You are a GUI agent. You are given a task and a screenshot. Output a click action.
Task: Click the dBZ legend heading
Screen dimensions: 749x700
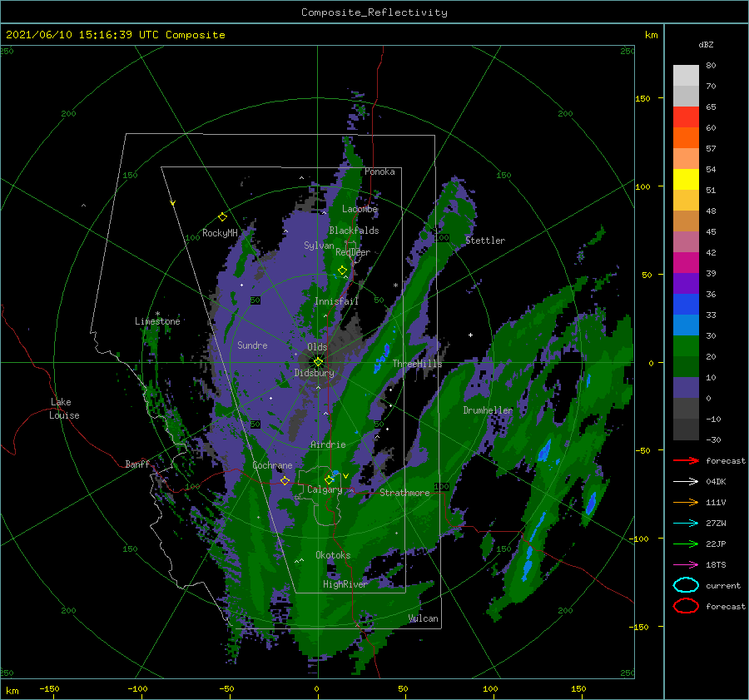point(706,44)
